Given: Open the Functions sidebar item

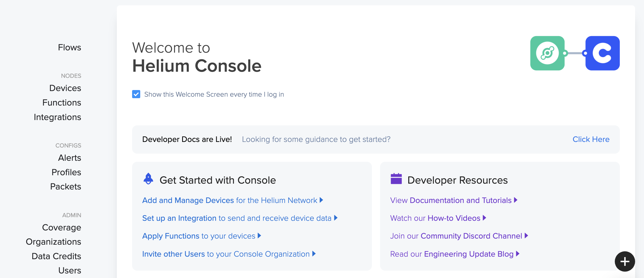Looking at the screenshot, I should click(x=62, y=103).
